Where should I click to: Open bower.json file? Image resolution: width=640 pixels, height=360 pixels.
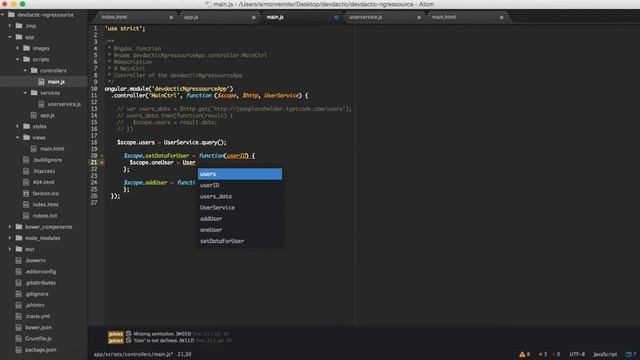point(38,327)
